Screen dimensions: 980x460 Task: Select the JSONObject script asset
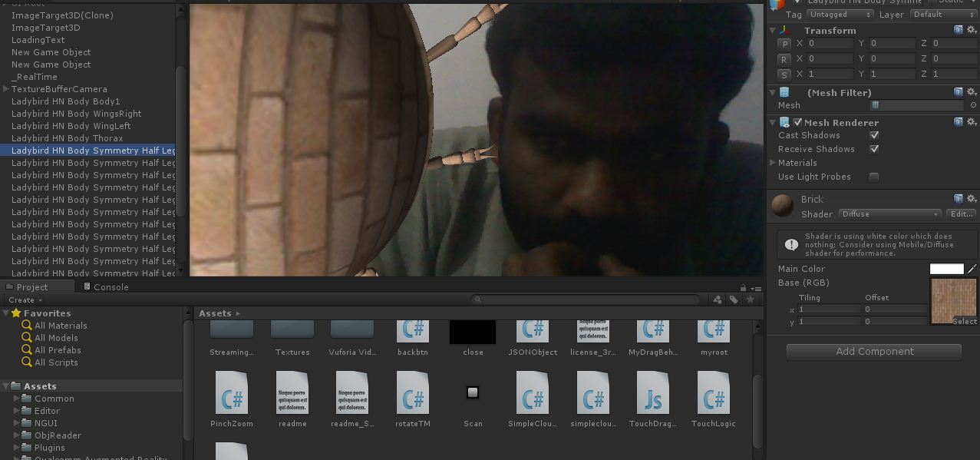point(533,332)
